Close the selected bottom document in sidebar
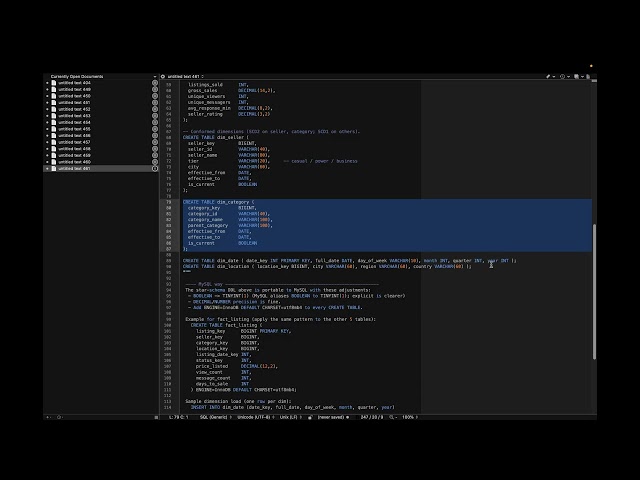Screen dimensions: 640x480 [155, 169]
